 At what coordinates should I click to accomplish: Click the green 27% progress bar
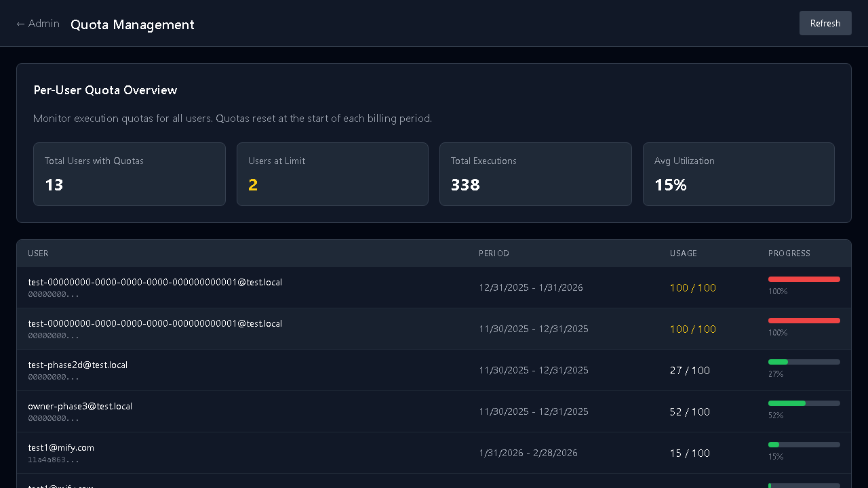(x=804, y=362)
